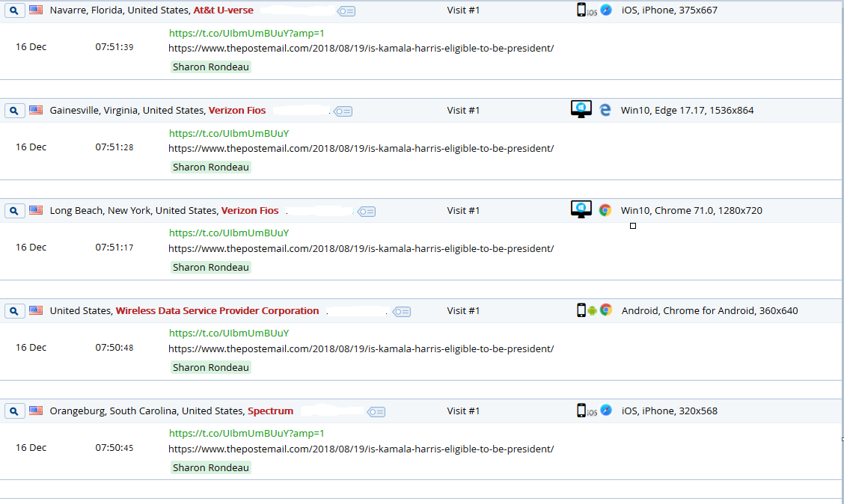844x504 pixels.
Task: Open the t.co referrer link at 07:51:39
Action: (x=246, y=34)
